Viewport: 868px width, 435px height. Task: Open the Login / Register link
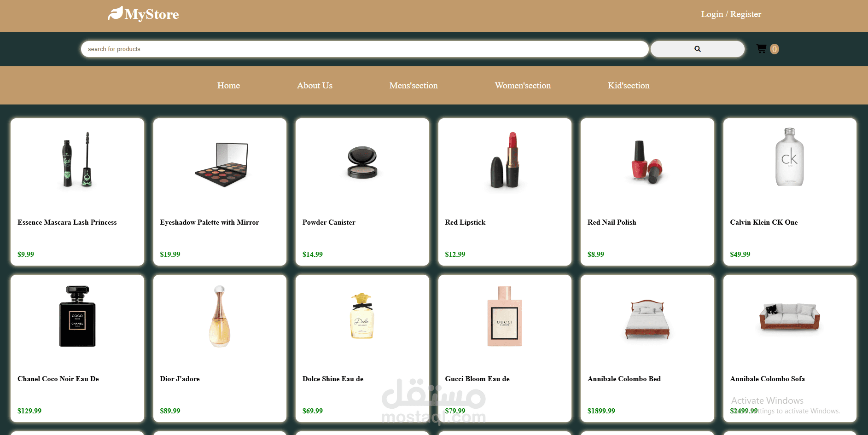[731, 14]
